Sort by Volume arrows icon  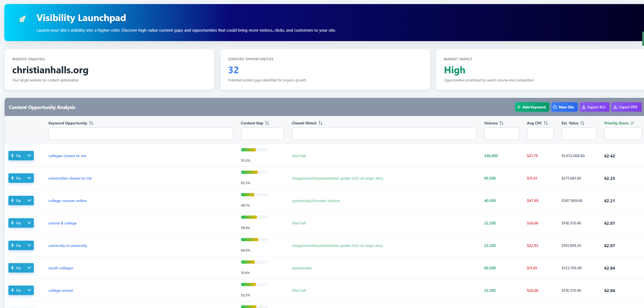[501, 123]
